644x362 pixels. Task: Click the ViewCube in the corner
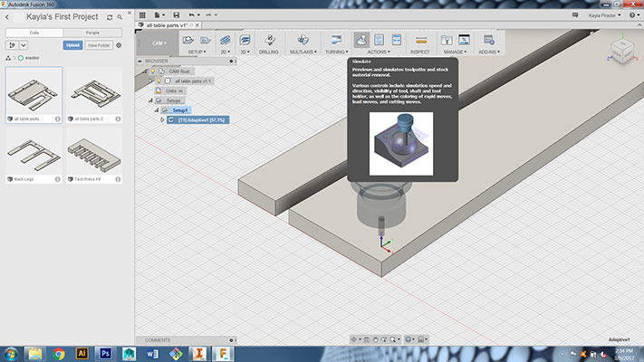click(x=622, y=50)
